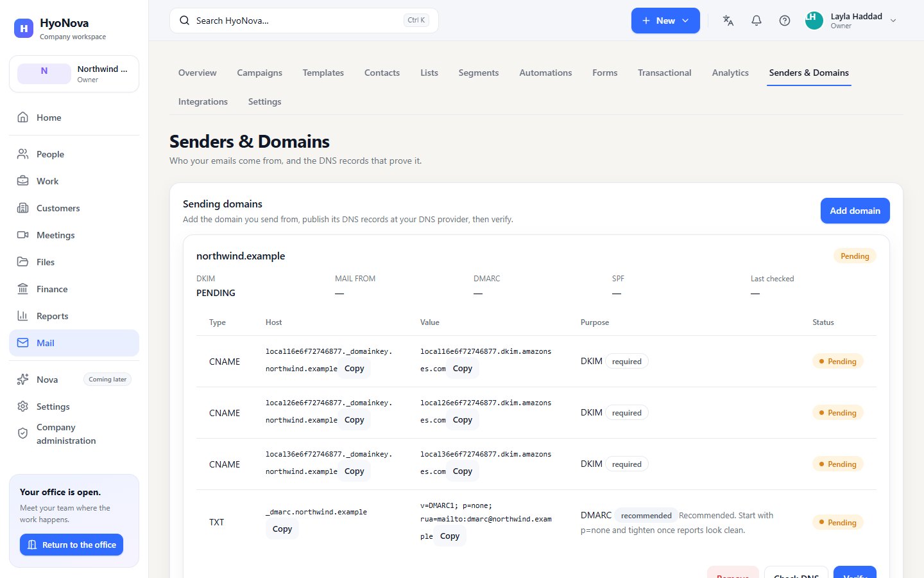Copy the local26e6f72746877 CNAME value
Screen dimensions: 924x578
coord(463,420)
